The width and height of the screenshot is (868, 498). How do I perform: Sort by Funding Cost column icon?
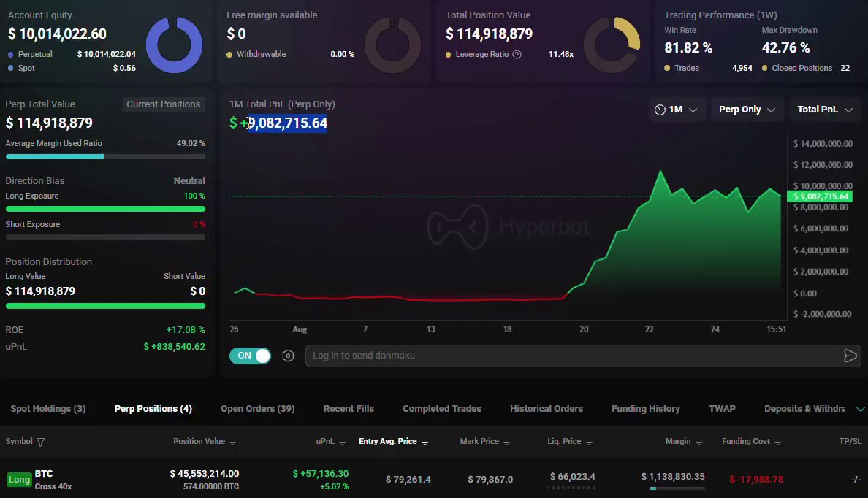coord(778,442)
